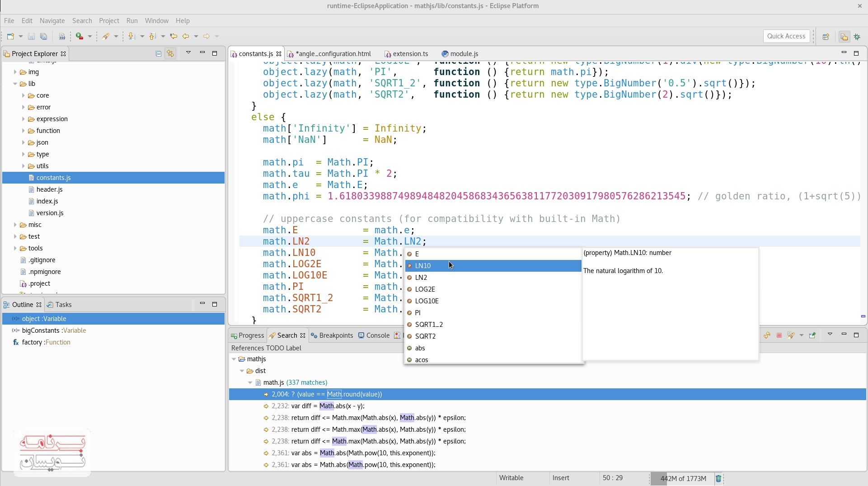Screen dimensions: 868x486
Task: Pin the Search view
Action: point(812,335)
